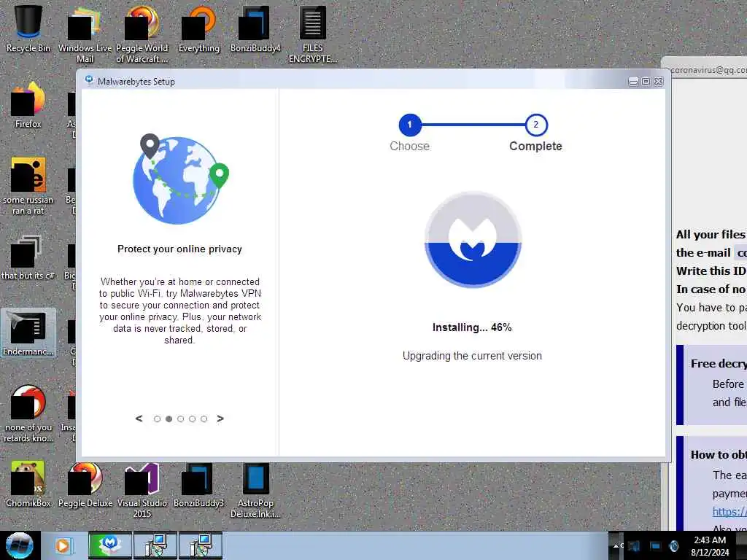Select first carousel dot
Image resolution: width=747 pixels, height=560 pixels.
click(158, 419)
